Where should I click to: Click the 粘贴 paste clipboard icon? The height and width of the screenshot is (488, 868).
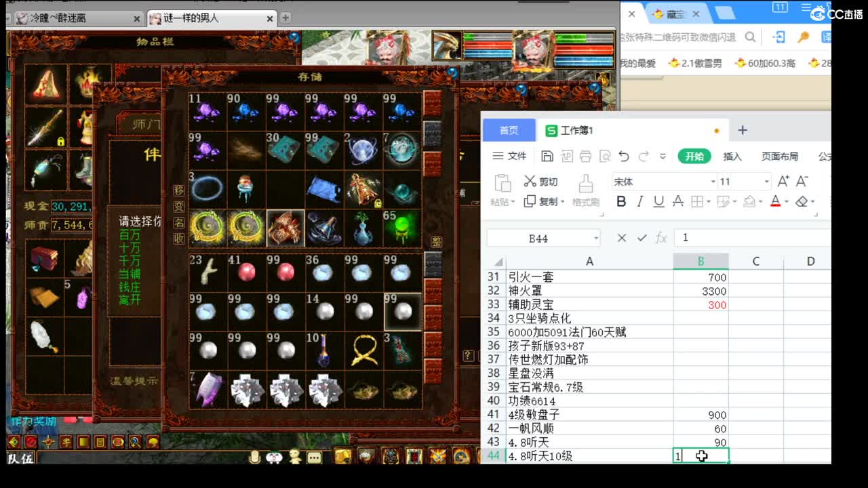(502, 183)
